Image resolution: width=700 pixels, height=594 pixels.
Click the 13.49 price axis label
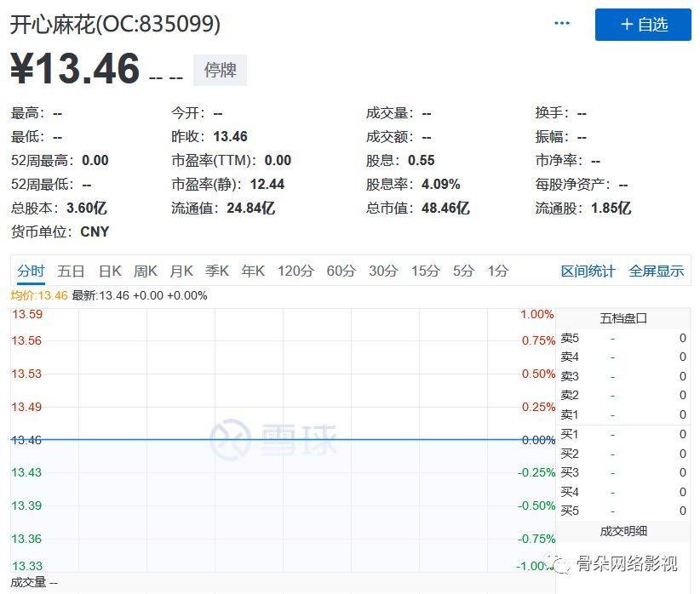pyautogui.click(x=26, y=407)
